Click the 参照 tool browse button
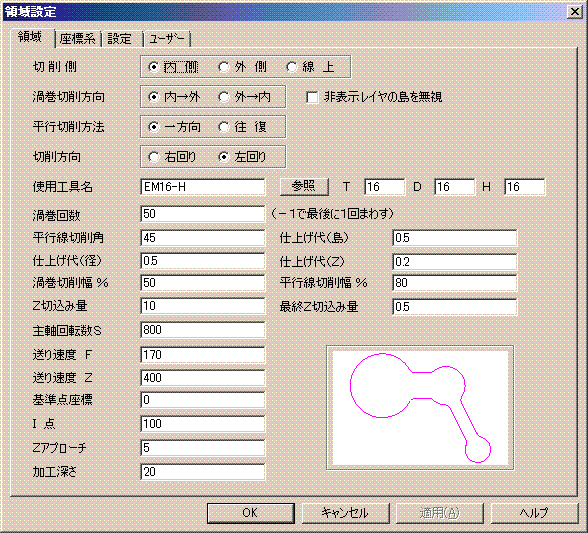Image resolution: width=588 pixels, height=533 pixels. point(304,186)
